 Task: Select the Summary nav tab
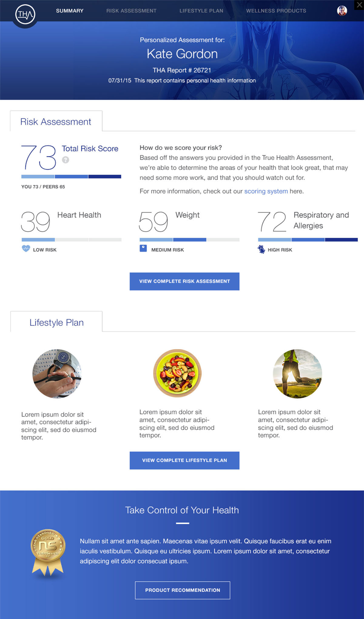pos(70,11)
